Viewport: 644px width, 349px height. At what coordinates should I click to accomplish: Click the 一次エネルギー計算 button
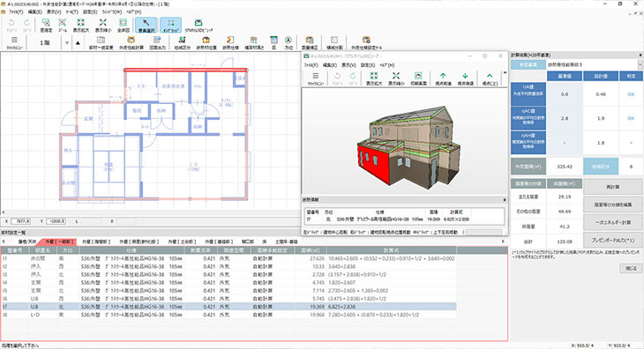tap(612, 222)
